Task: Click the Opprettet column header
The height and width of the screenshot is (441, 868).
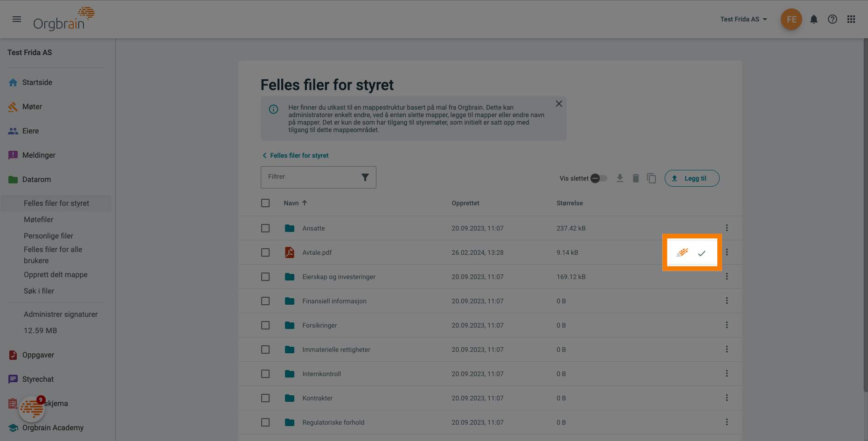Action: click(x=465, y=203)
